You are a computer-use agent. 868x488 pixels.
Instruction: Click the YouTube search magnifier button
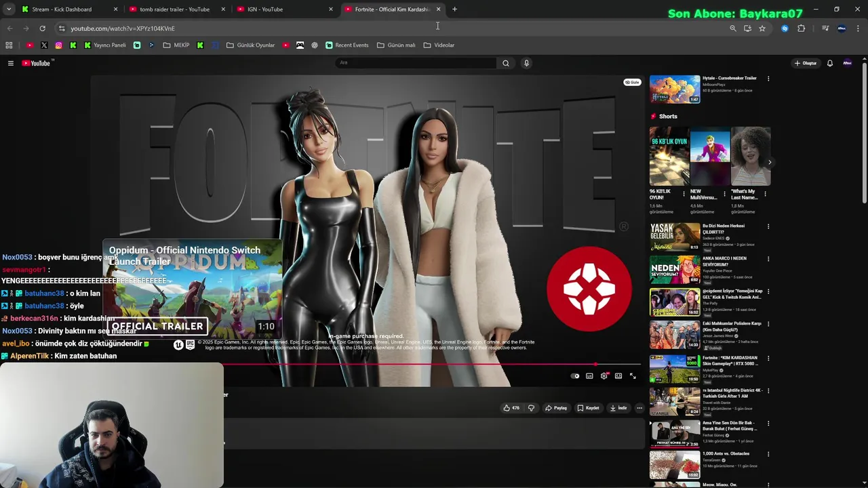505,63
